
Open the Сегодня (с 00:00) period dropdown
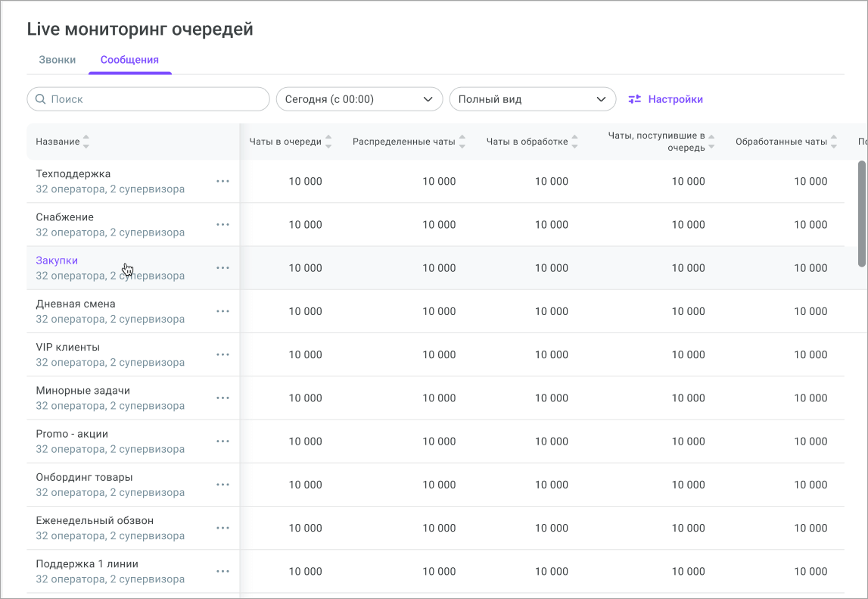click(x=359, y=99)
